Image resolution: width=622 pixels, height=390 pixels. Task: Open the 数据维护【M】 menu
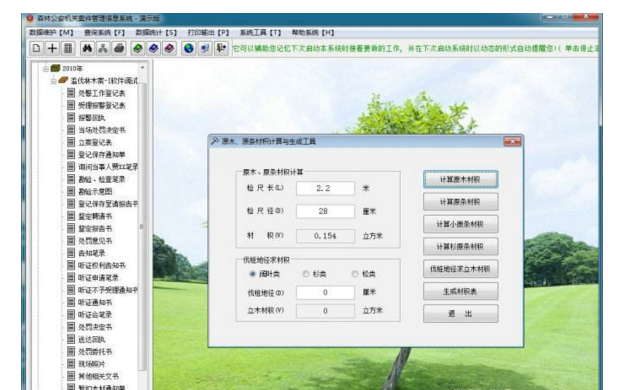(52, 33)
